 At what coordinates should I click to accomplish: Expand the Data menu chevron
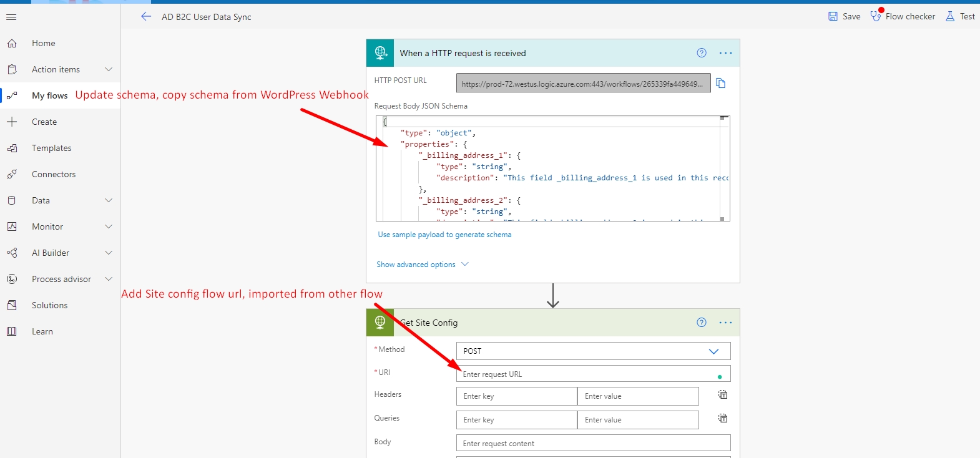tap(109, 200)
